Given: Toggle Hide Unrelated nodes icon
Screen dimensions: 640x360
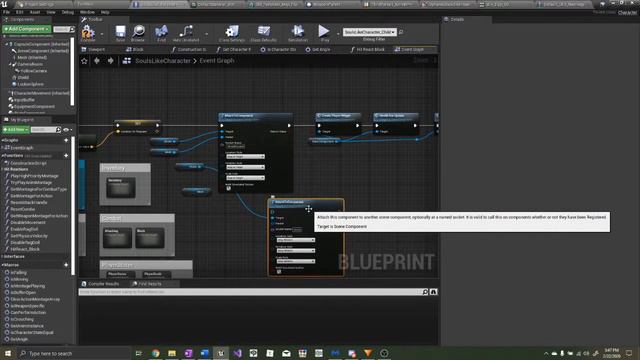Looking at the screenshot, I should pyautogui.click(x=186, y=33).
